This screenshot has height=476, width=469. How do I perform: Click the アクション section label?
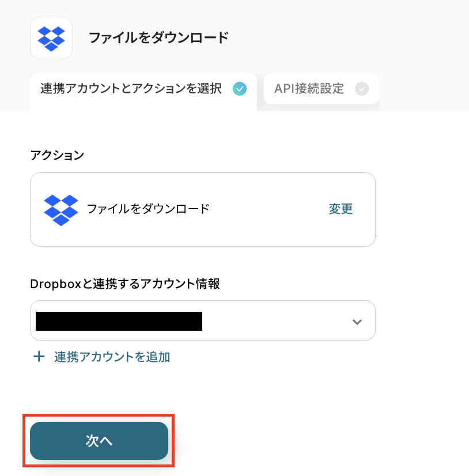pyautogui.click(x=57, y=155)
